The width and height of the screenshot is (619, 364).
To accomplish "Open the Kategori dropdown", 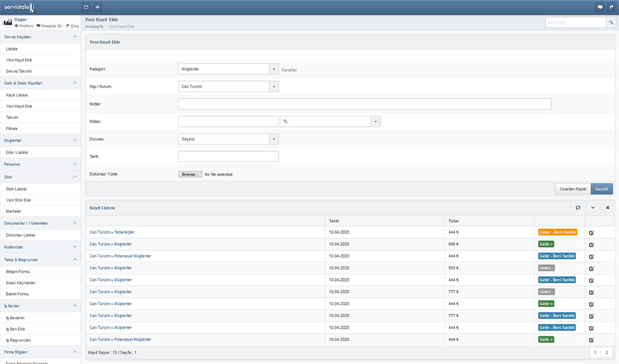I will (x=274, y=69).
